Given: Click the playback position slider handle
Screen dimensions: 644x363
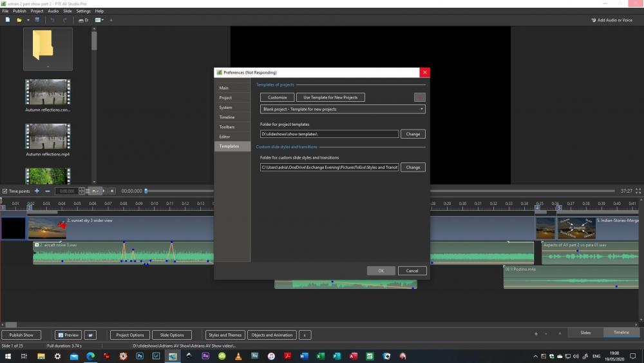Looking at the screenshot, I should click(x=146, y=191).
